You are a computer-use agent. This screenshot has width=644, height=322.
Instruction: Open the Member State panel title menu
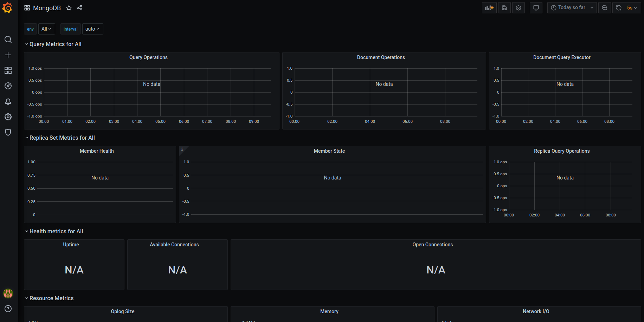(329, 151)
